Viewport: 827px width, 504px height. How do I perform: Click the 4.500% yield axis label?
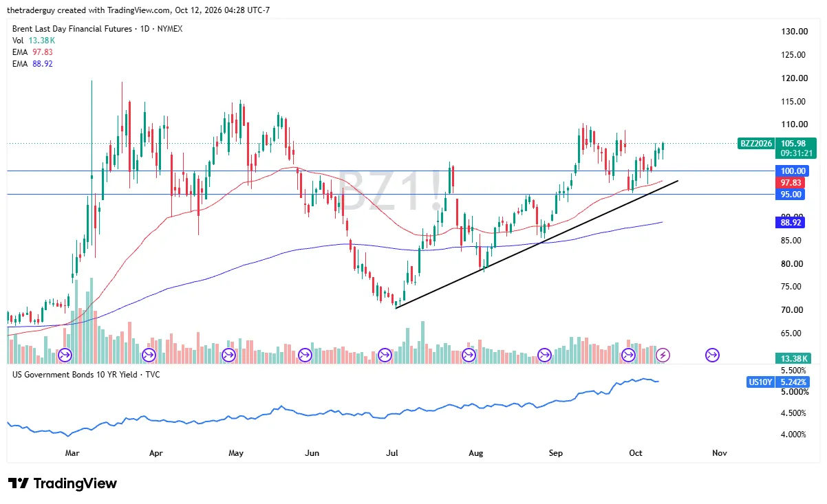(x=794, y=413)
